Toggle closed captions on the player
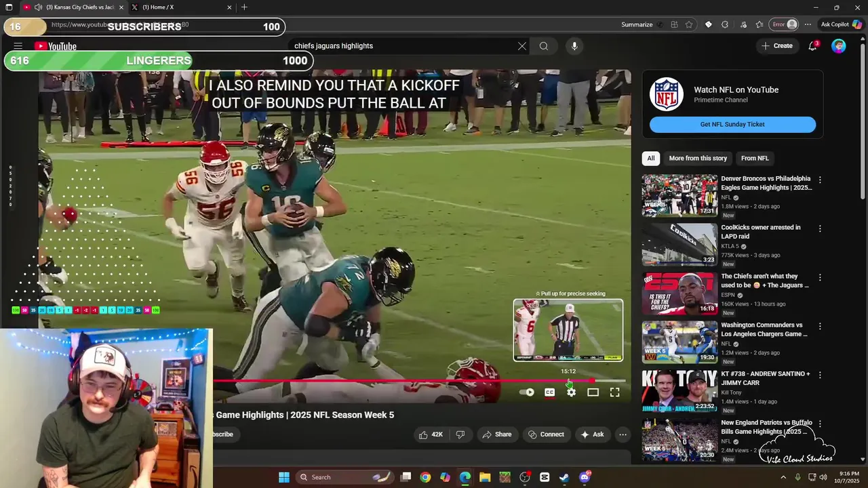 [x=549, y=392]
